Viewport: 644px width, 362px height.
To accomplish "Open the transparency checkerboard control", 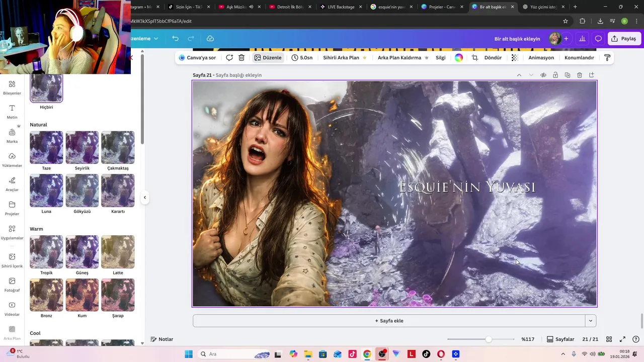I will [x=515, y=58].
